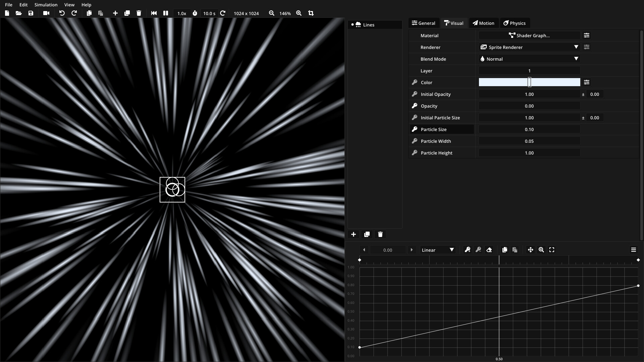Toggle the Opacity keyframe key icon

coord(415,106)
